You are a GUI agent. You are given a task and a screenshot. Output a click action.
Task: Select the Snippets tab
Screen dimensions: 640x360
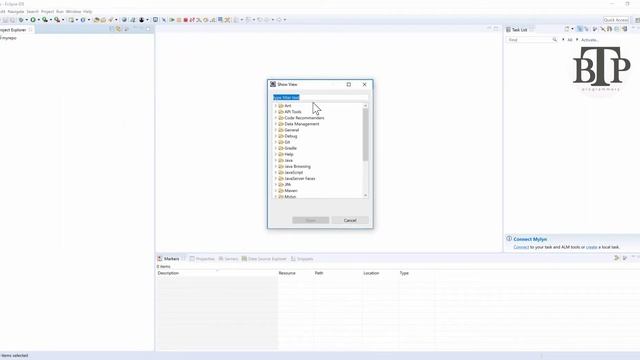[302, 259]
